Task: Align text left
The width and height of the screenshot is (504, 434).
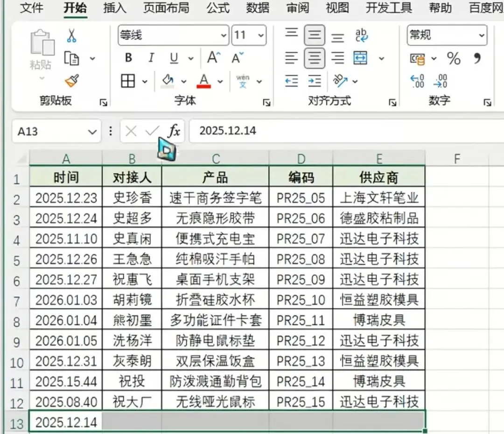Action: 292,58
